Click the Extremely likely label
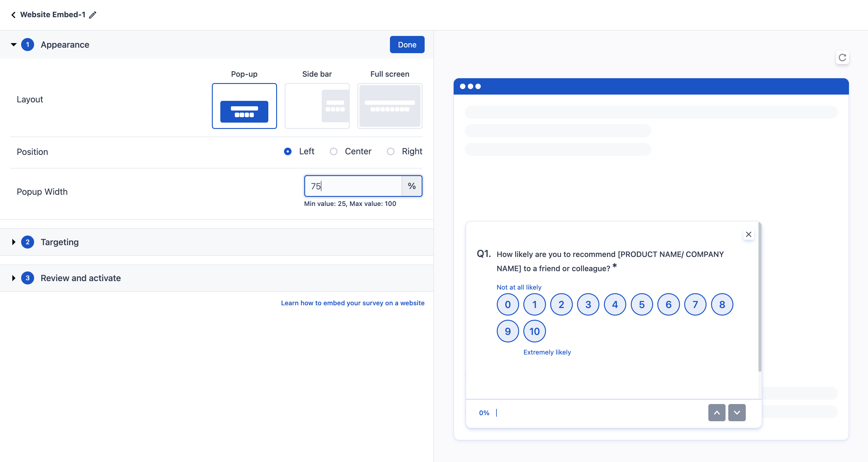This screenshot has width=868, height=462. coord(547,352)
